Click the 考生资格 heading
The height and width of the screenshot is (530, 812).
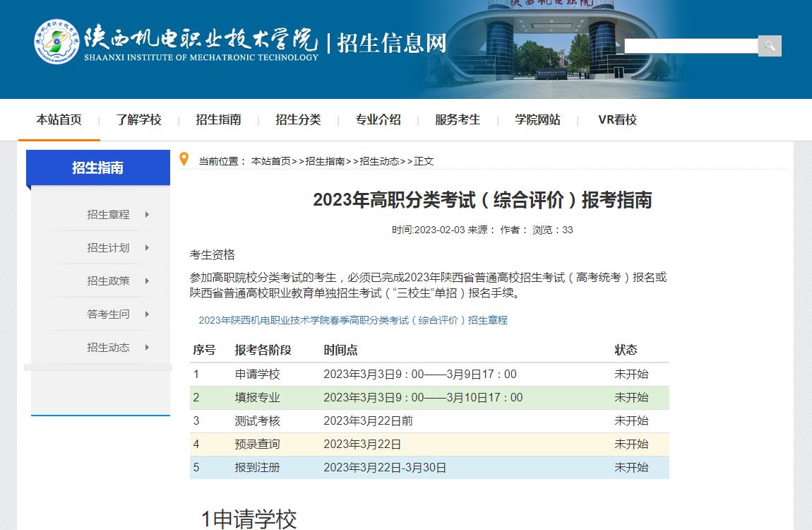213,255
